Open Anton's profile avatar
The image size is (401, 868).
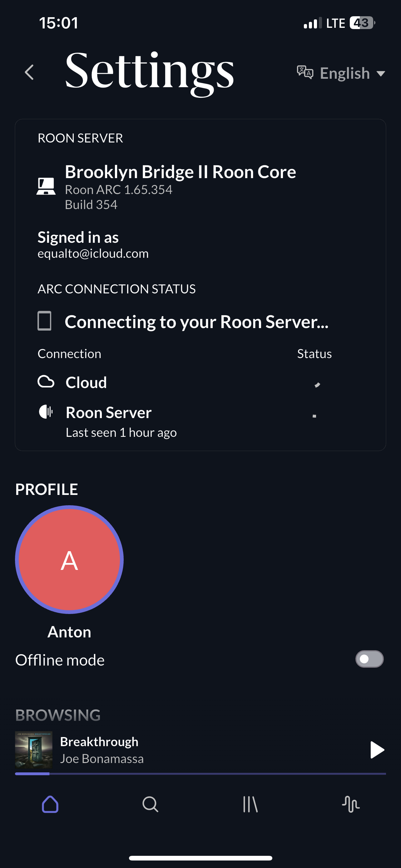tap(69, 559)
